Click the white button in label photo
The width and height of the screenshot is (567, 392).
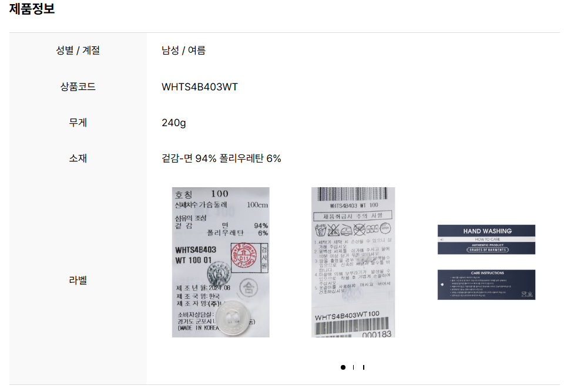click(233, 318)
